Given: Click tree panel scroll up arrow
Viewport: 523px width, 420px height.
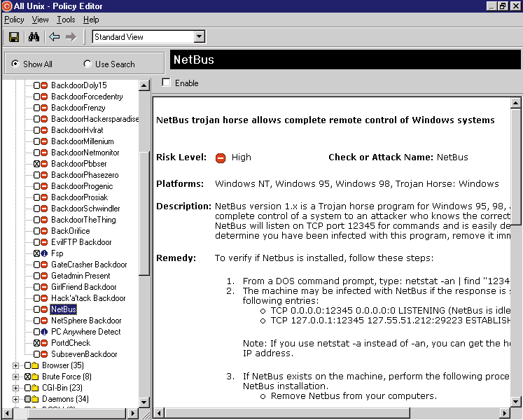Looking at the screenshot, I should tap(144, 85).
